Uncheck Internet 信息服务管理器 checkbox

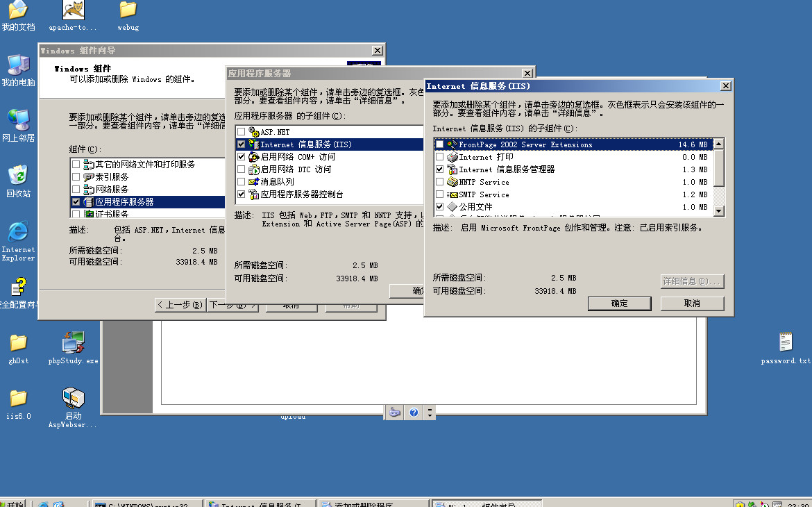coord(440,169)
